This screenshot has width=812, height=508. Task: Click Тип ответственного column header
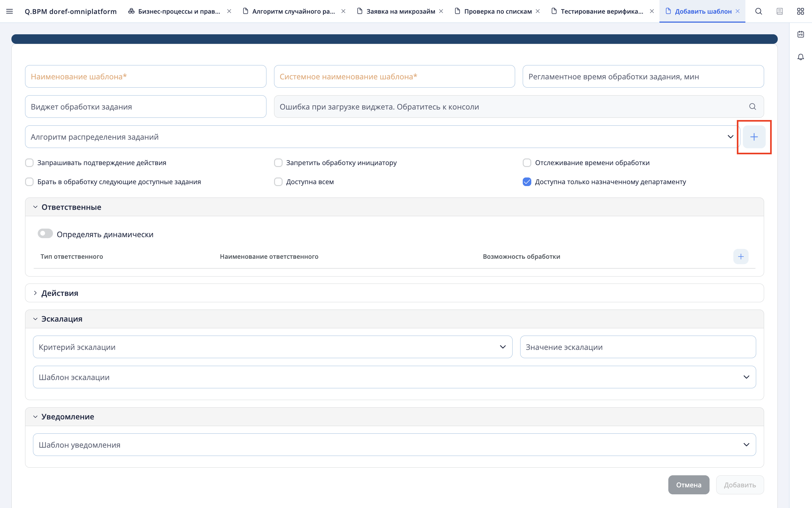coord(72,257)
